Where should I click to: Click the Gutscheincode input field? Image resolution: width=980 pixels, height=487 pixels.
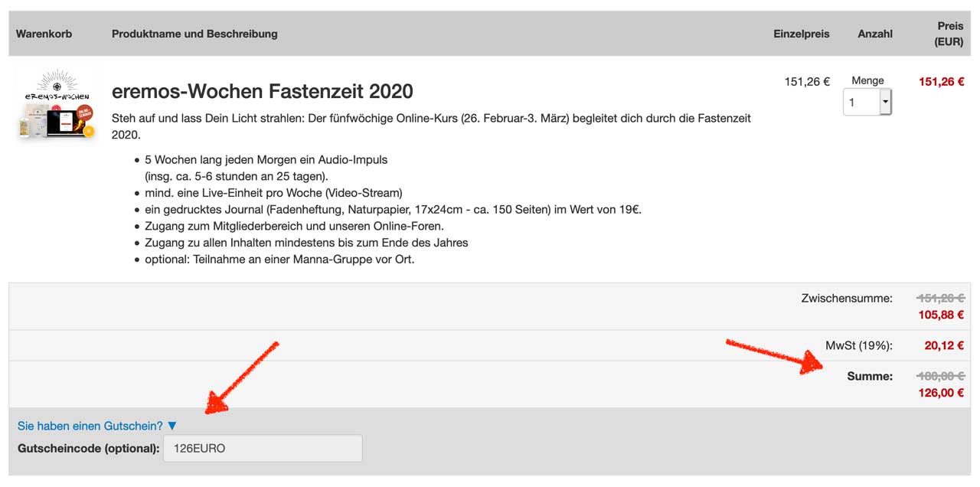pyautogui.click(x=263, y=449)
